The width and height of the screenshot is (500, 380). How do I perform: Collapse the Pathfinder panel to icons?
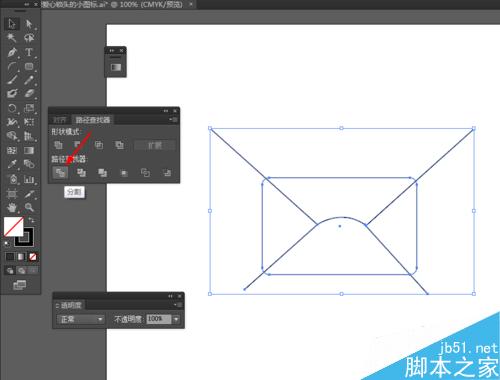(x=166, y=111)
